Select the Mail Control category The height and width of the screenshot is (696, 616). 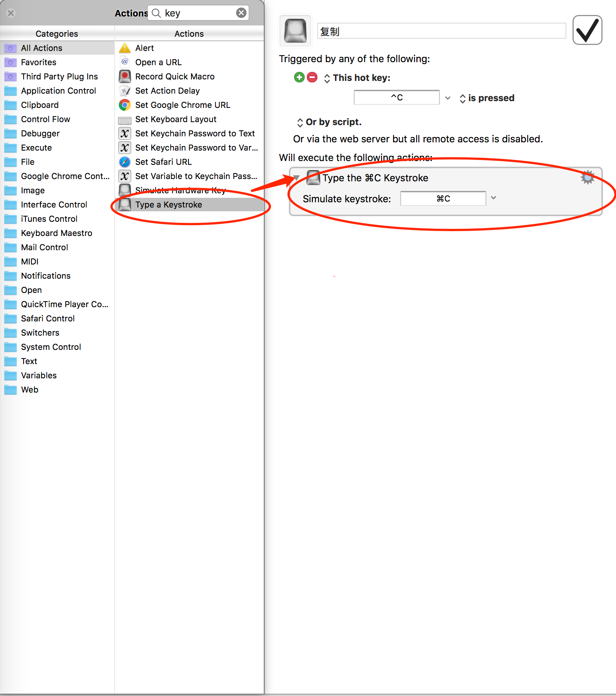[57, 247]
